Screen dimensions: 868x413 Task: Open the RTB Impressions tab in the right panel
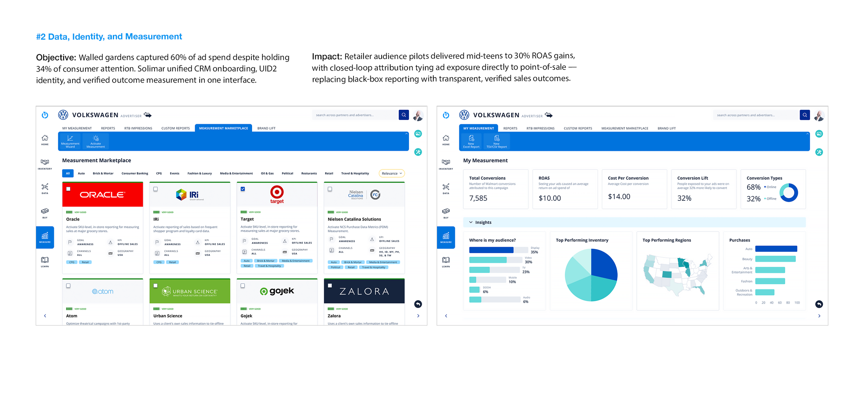pos(540,128)
